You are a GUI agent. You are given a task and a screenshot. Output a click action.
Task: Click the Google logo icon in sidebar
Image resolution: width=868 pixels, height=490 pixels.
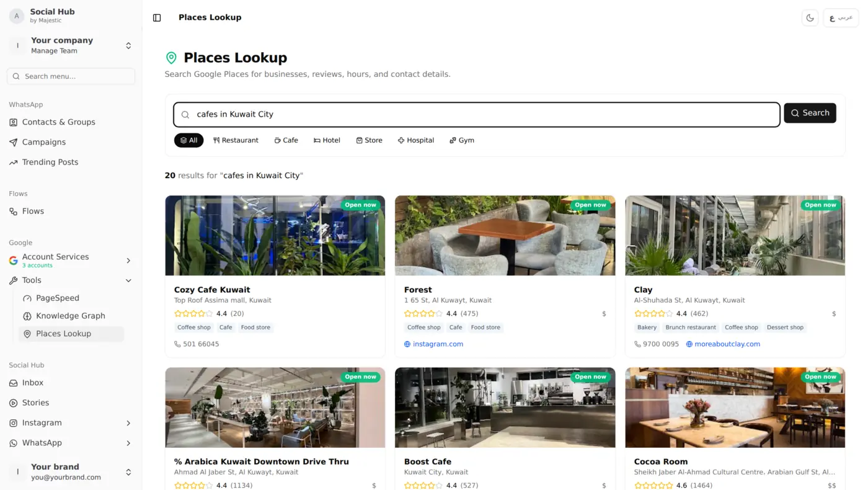(x=13, y=261)
